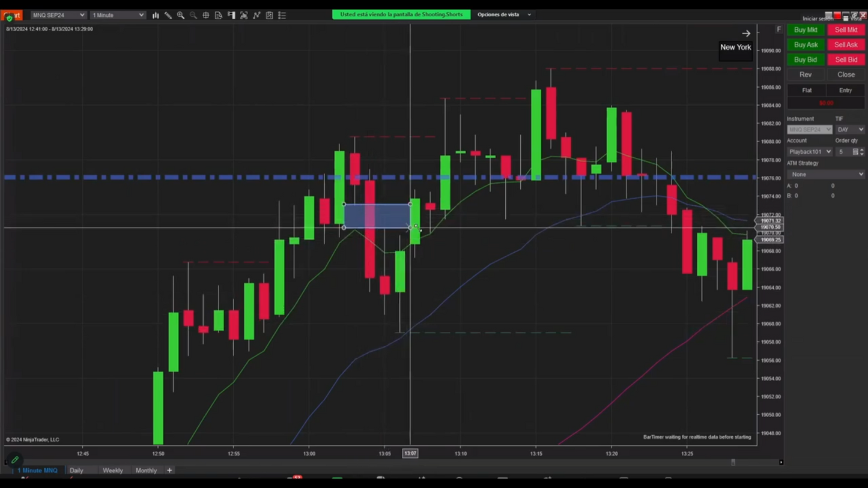Image resolution: width=868 pixels, height=488 pixels.
Task: Click the Sell Mkt button
Action: [846, 30]
